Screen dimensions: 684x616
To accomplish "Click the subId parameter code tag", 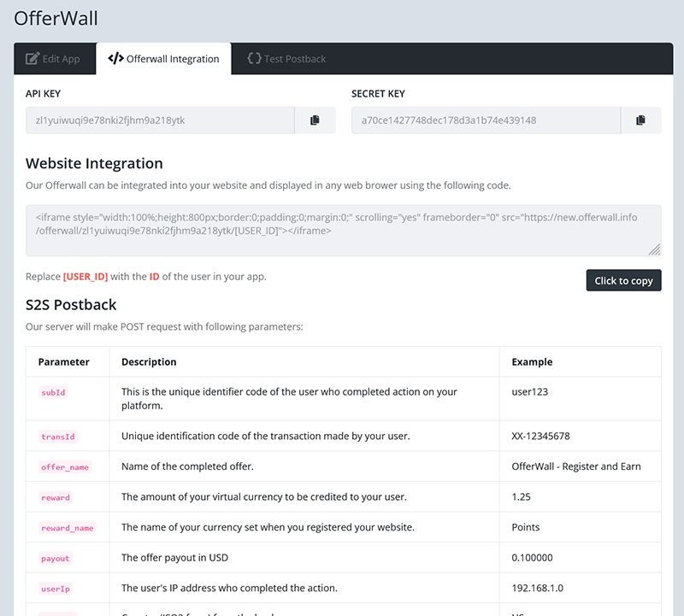I will [53, 392].
